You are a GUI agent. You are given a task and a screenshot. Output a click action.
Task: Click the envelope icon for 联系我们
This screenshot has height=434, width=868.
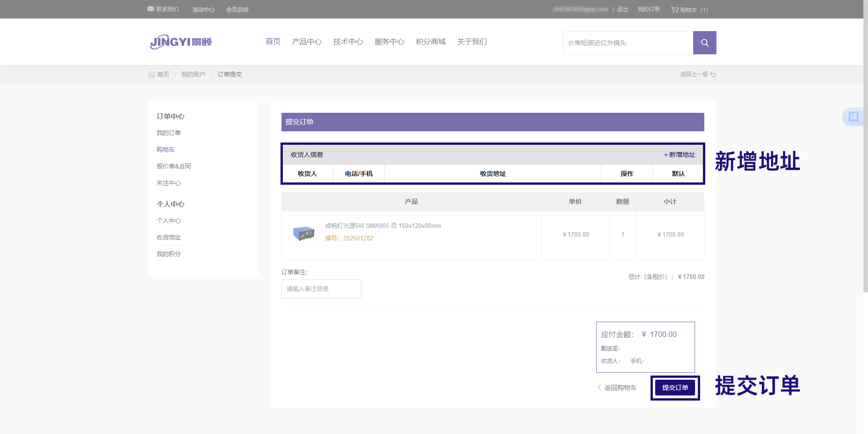pos(151,9)
